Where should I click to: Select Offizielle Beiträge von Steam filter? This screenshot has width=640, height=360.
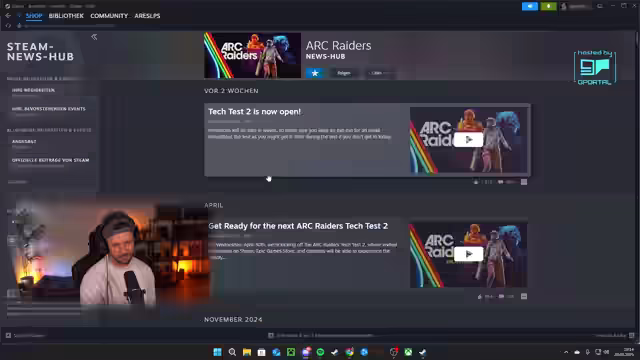(x=51, y=160)
